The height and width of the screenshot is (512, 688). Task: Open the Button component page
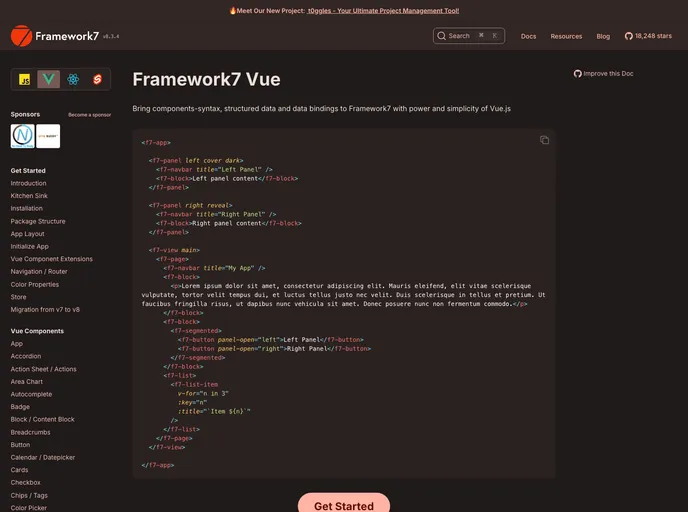tap(20, 445)
